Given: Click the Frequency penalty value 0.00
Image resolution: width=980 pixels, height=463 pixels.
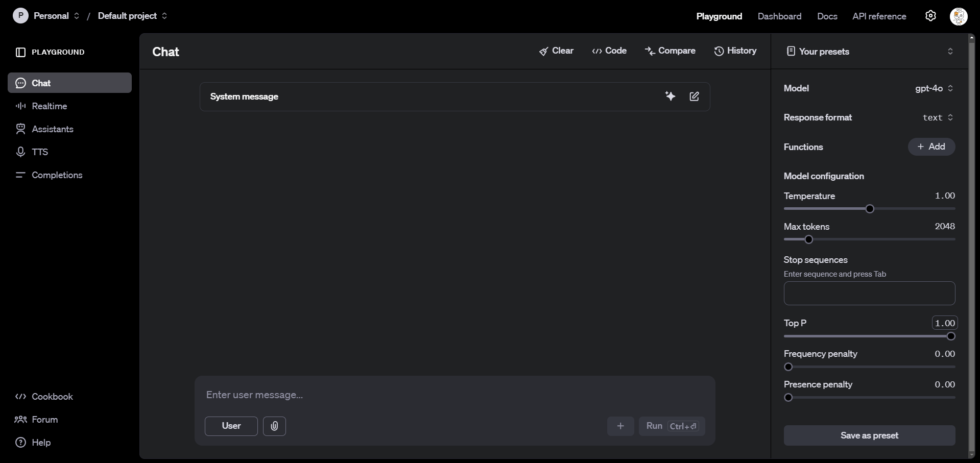Looking at the screenshot, I should click(945, 354).
